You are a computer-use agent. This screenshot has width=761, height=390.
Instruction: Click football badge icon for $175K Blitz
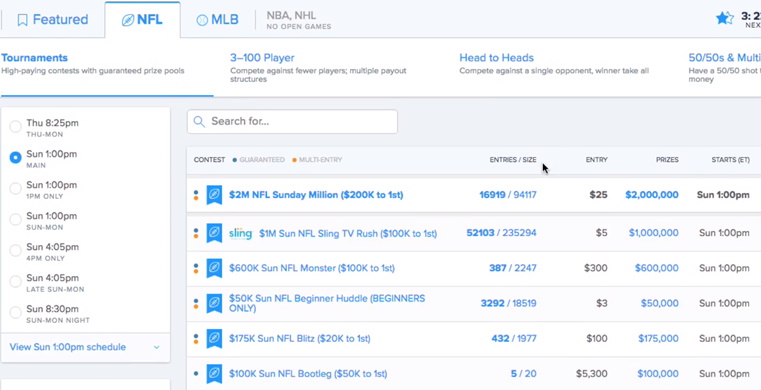214,339
